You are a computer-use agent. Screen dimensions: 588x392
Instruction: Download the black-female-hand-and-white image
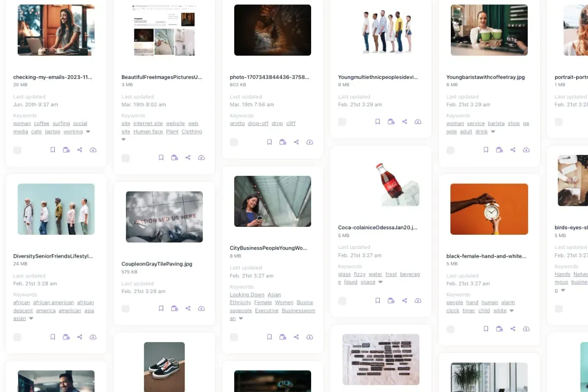click(x=526, y=329)
